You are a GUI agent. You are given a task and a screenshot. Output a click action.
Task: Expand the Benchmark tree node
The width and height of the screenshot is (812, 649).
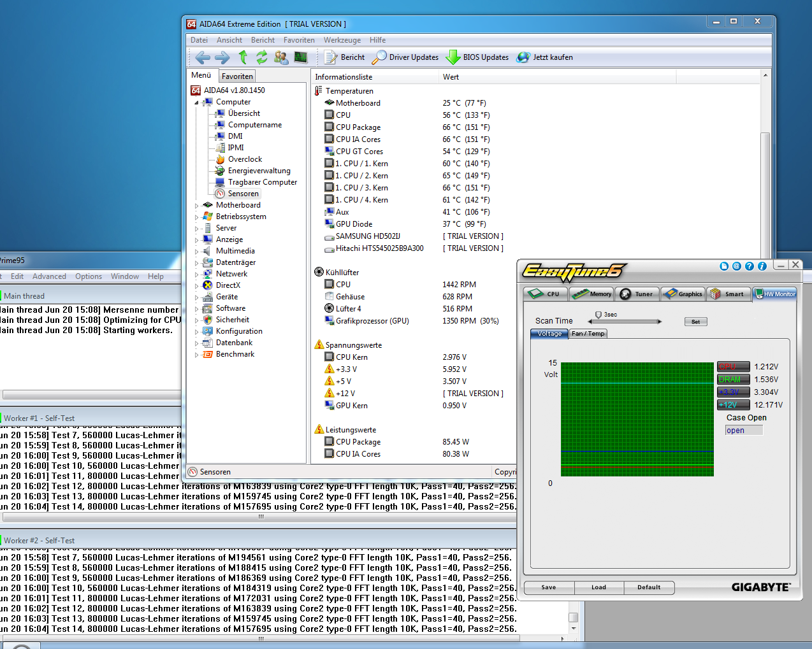(x=196, y=355)
